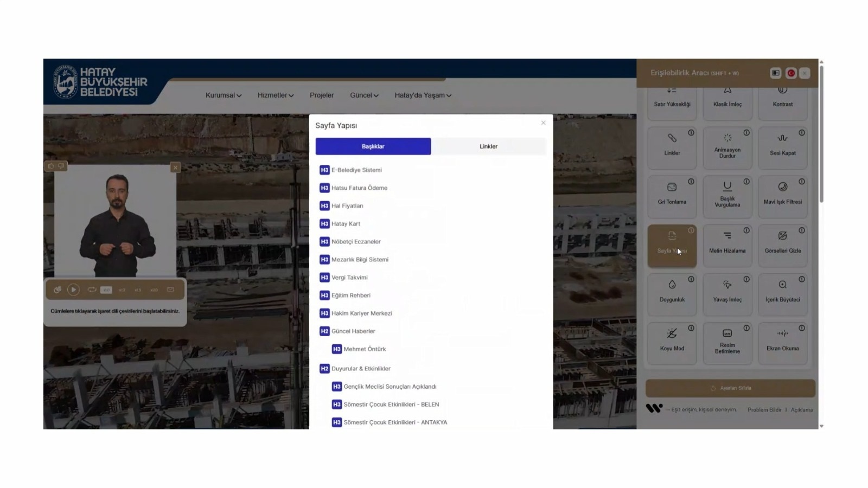Expand the Kurumsal dropdown menu
The width and height of the screenshot is (868, 488).
pos(223,95)
